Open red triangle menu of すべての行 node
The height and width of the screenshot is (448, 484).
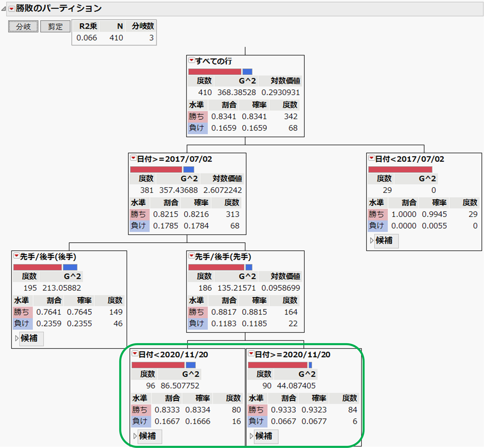tap(191, 60)
